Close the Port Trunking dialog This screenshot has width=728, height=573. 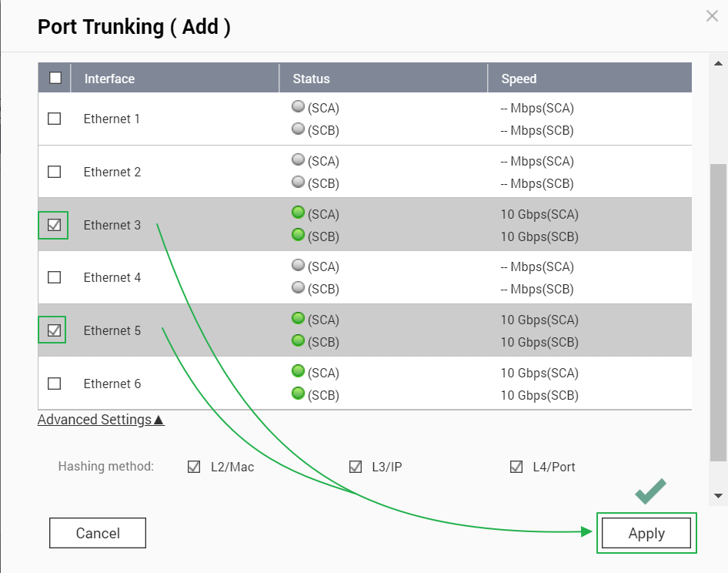pos(712,16)
